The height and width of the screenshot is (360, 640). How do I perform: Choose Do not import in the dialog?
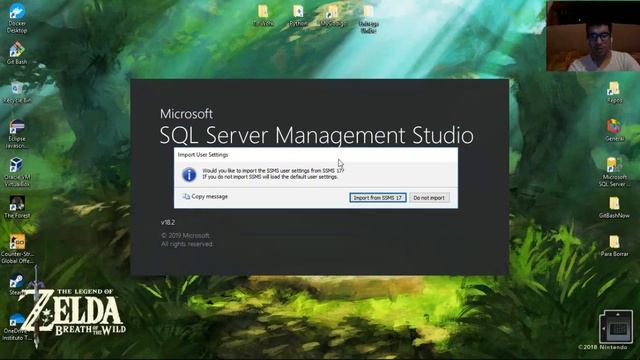[x=429, y=198]
